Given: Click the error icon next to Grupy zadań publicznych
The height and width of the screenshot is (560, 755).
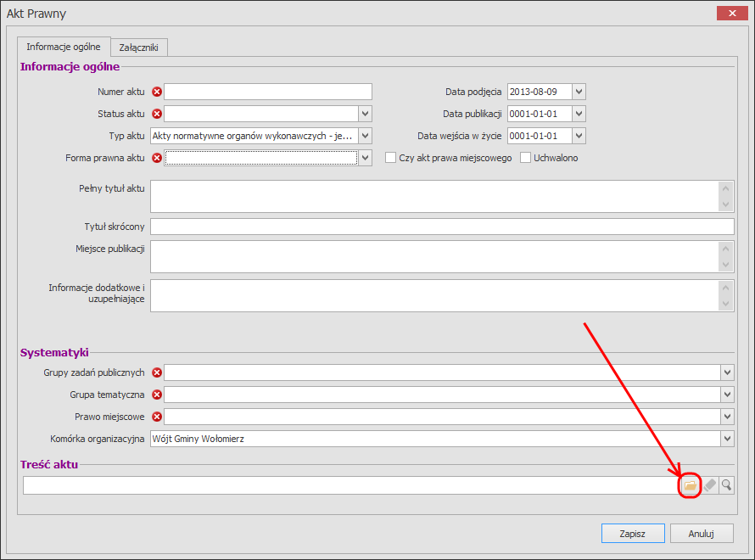Looking at the screenshot, I should [x=157, y=372].
